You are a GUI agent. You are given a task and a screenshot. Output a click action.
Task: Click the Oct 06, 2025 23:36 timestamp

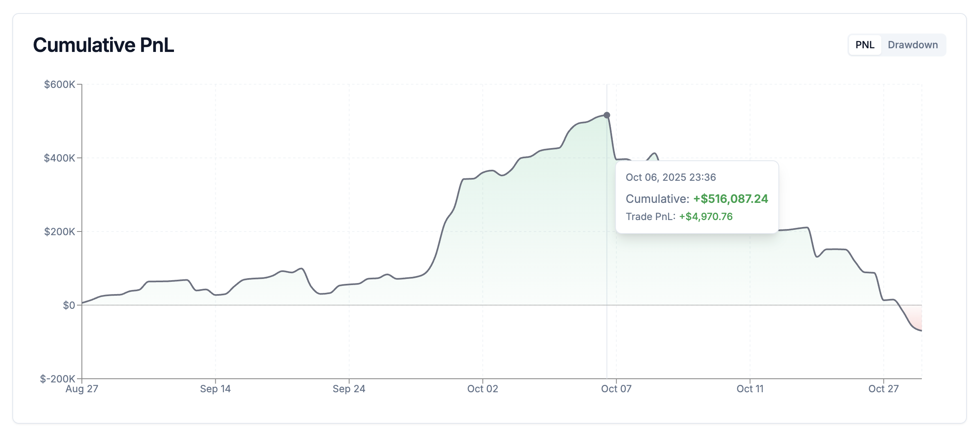coord(671,177)
